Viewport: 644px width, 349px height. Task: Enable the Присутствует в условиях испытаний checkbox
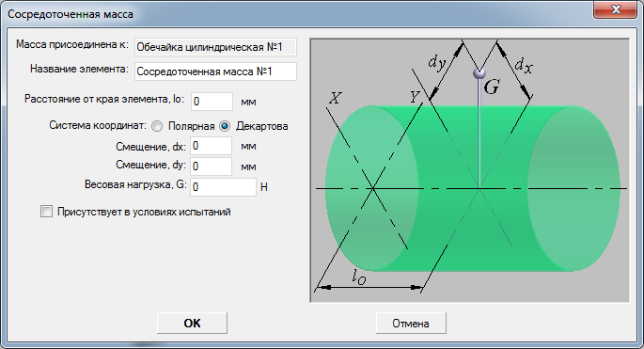46,212
